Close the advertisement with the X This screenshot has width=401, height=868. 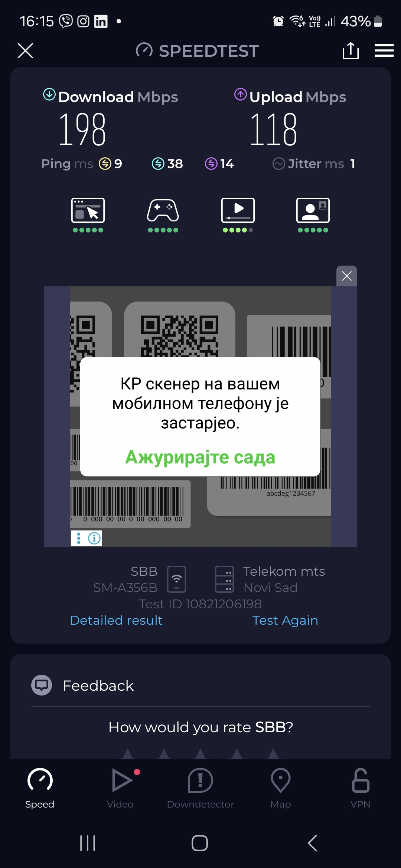click(347, 276)
